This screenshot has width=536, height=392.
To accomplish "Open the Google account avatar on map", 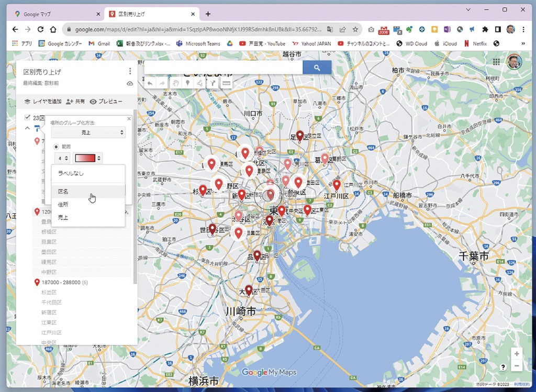I will [514, 62].
